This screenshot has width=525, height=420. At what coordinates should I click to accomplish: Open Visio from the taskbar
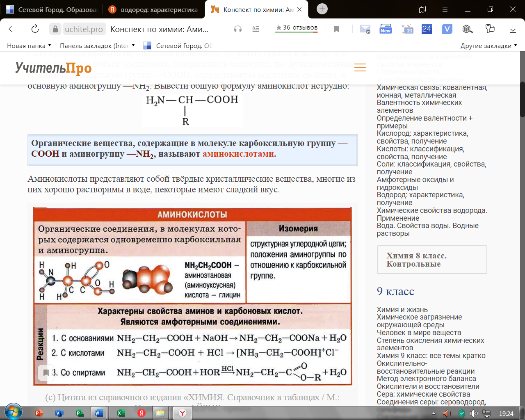59,413
